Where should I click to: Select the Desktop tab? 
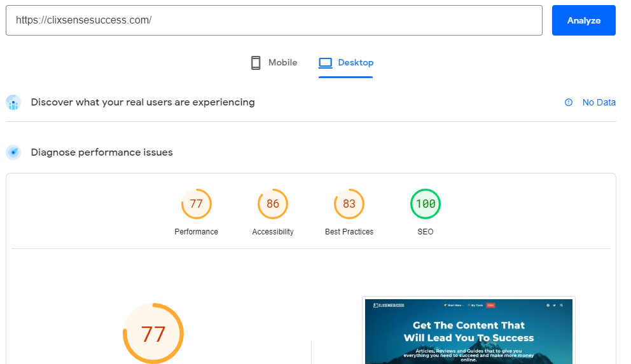click(345, 63)
